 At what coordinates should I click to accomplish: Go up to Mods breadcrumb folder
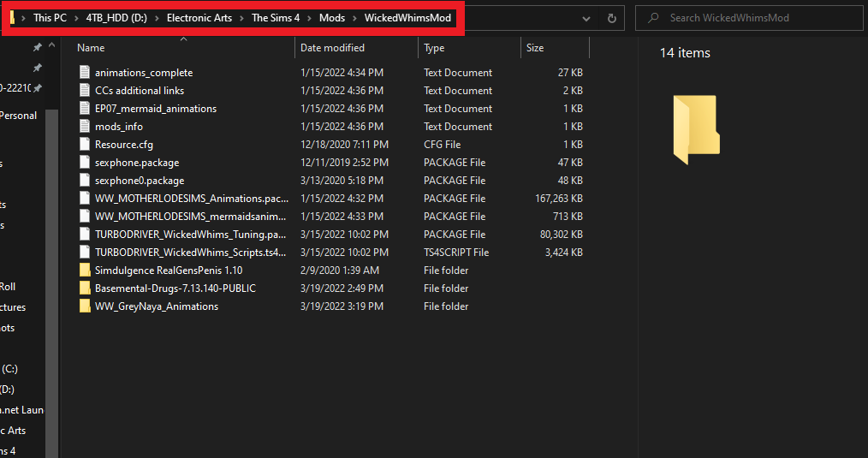(332, 18)
